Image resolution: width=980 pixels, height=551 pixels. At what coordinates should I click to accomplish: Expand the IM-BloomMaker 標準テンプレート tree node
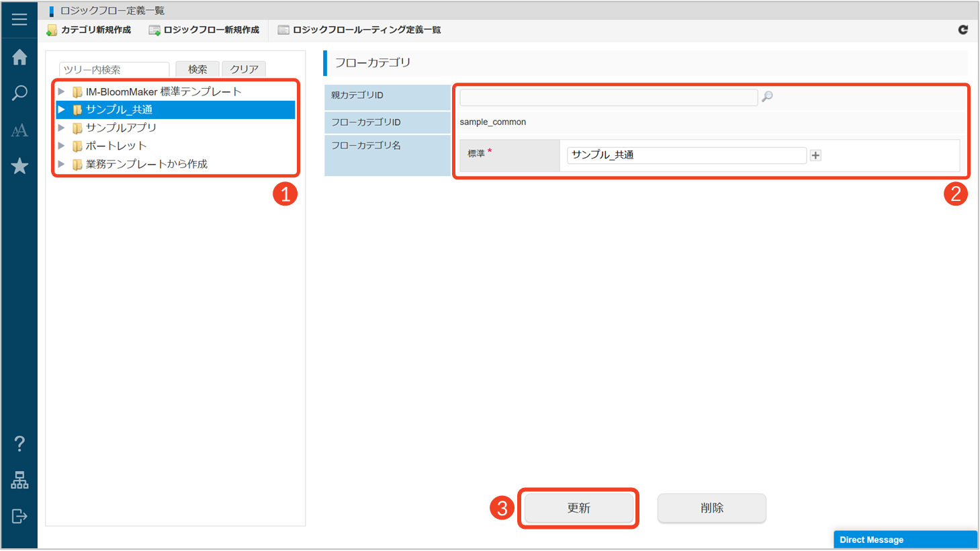tap(61, 91)
